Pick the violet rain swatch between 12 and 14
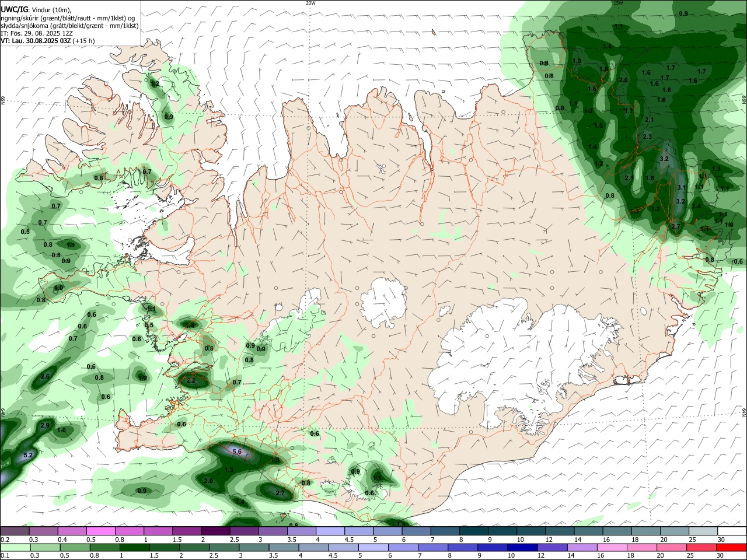Image resolution: width=747 pixels, height=560 pixels. point(551,547)
